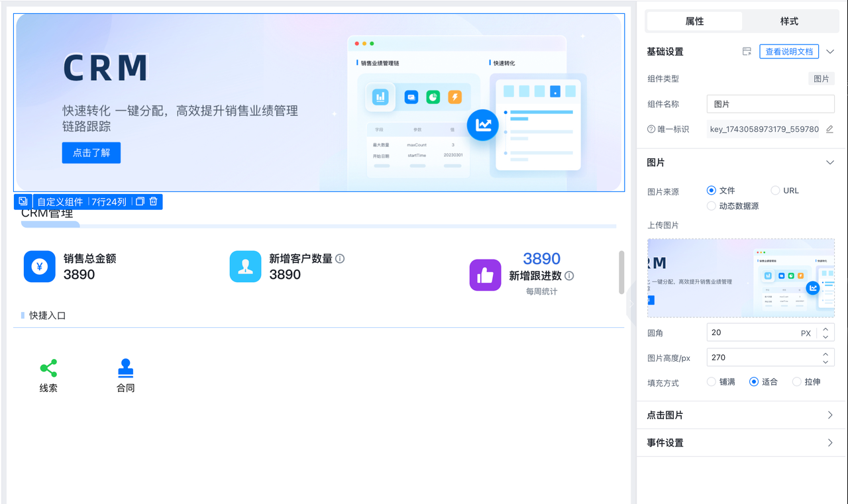
Task: Click the info icon beside 新增客户数量
Action: (340, 259)
